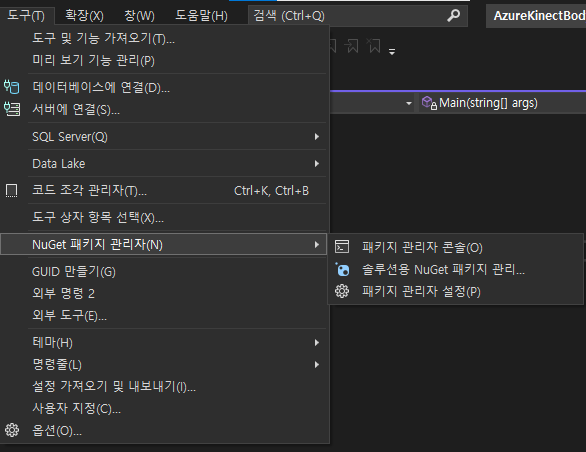Expand the Data Lake submenu arrow

[317, 164]
